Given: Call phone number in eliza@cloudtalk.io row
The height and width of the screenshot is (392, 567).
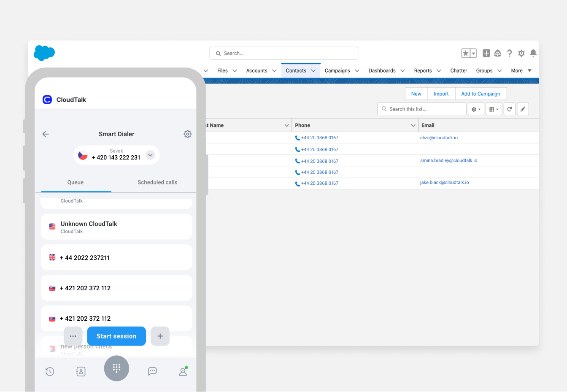Looking at the screenshot, I should 317,138.
